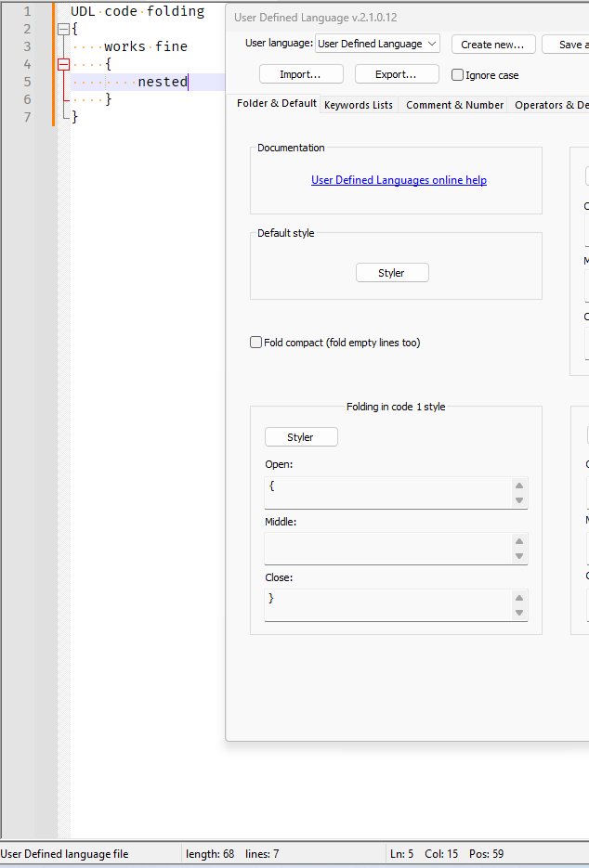
Task: Open the Styler for Folding in code 1
Action: 301,436
